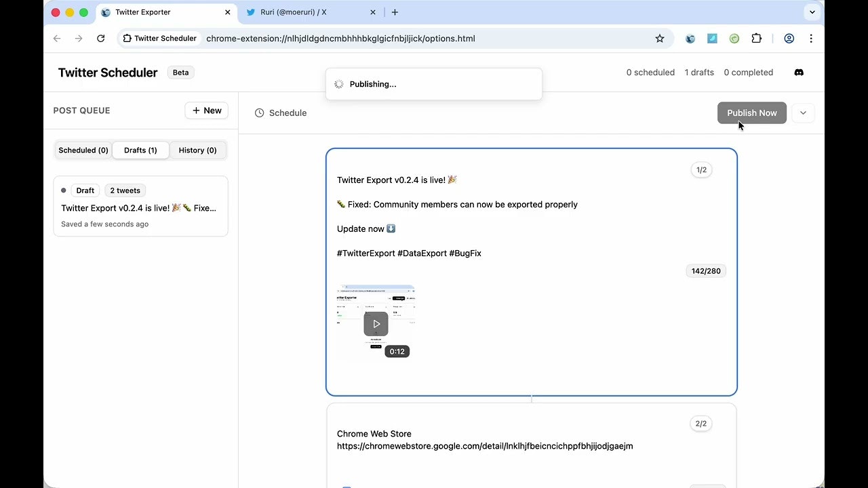Screen dimensions: 868x488
Task: Select the History (0) tab
Action: click(197, 150)
